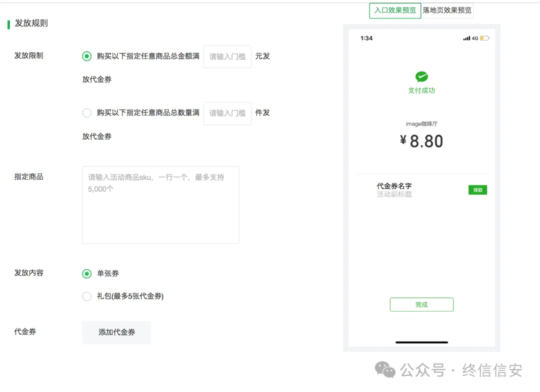Select the 礼包(最多5张代金券) option
The width and height of the screenshot is (540, 392).
tap(86, 296)
